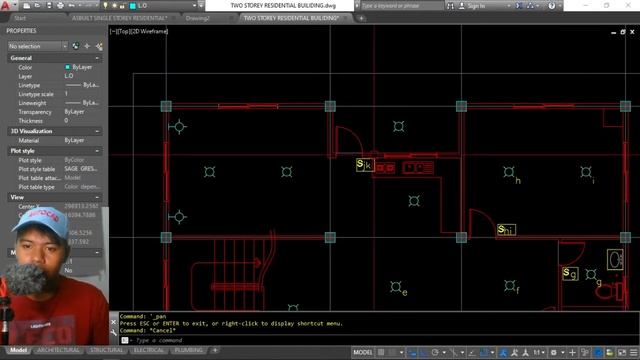
Task: Toggle object snap icon in status bar
Action: pos(484,352)
